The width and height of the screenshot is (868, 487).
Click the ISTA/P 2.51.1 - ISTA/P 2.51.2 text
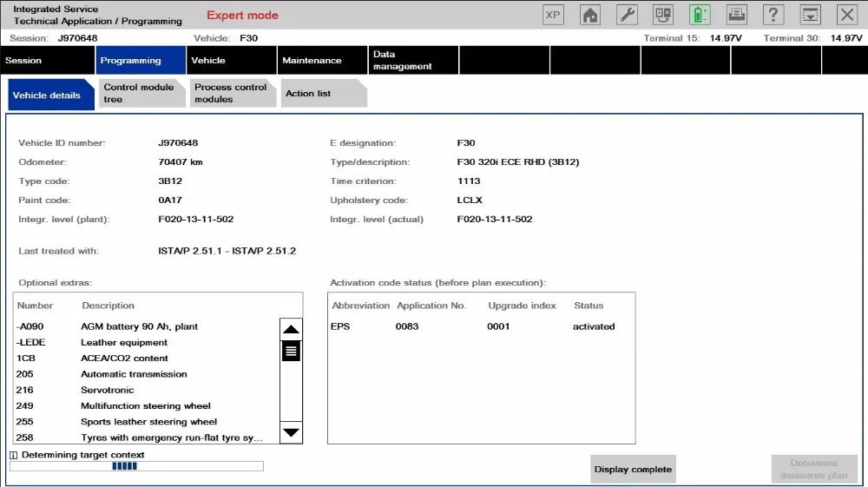tap(227, 251)
